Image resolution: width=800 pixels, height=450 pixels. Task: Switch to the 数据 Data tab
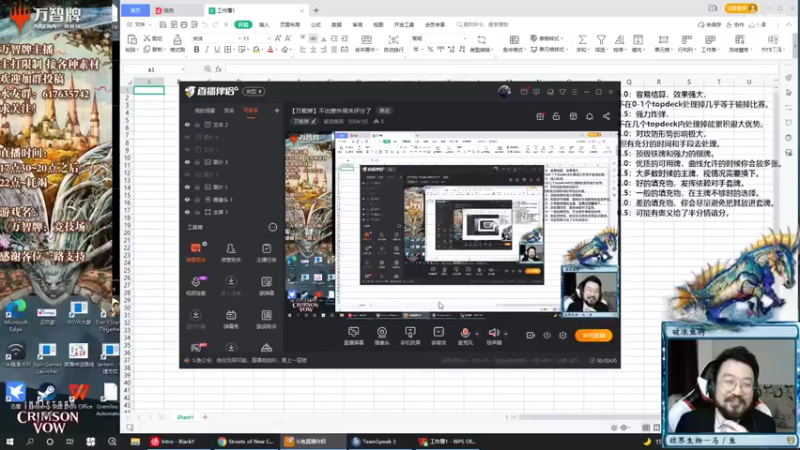coord(337,24)
